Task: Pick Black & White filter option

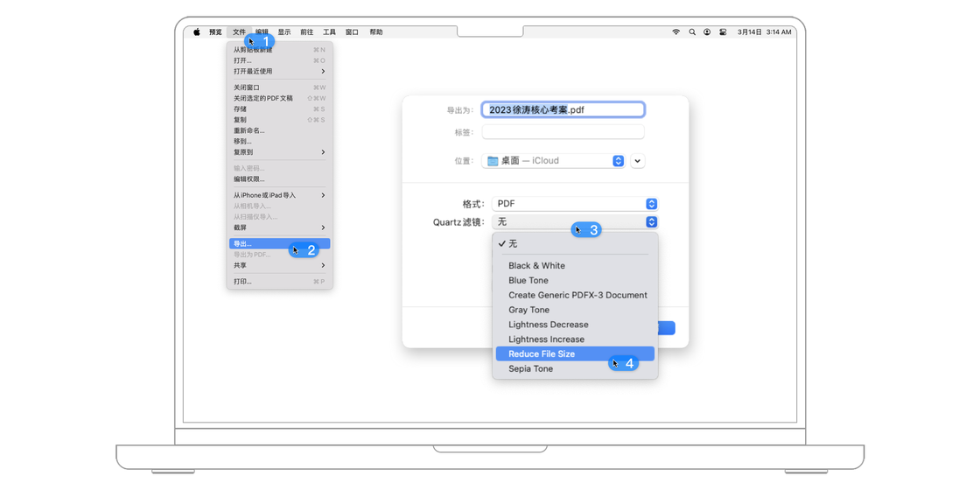Action: [536, 266]
